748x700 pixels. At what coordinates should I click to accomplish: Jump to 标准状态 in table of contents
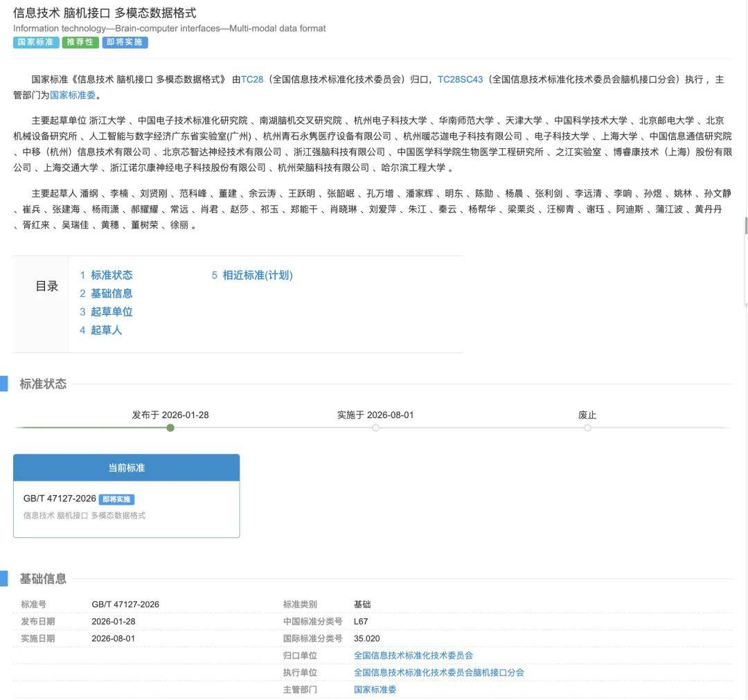point(111,275)
